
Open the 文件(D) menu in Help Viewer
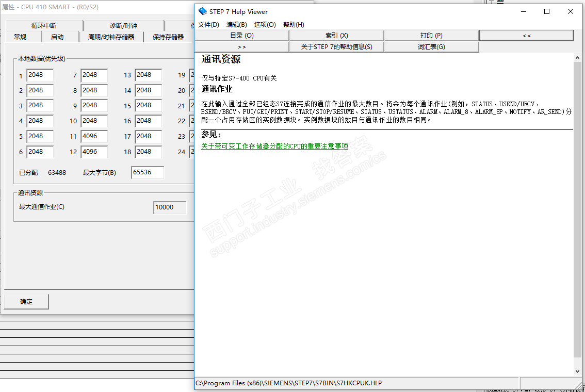click(208, 25)
